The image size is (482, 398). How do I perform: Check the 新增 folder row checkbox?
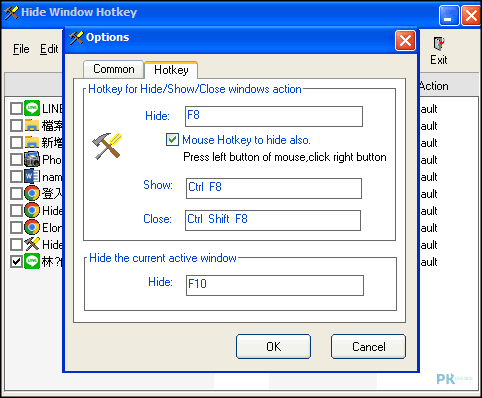click(16, 142)
